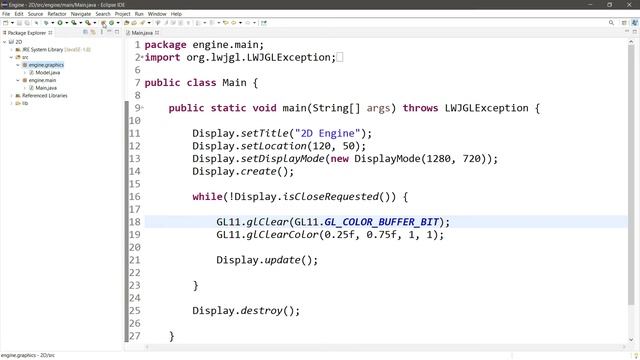640x360 pixels.
Task: Click the New Java Package icon
Action: [x=103, y=23]
